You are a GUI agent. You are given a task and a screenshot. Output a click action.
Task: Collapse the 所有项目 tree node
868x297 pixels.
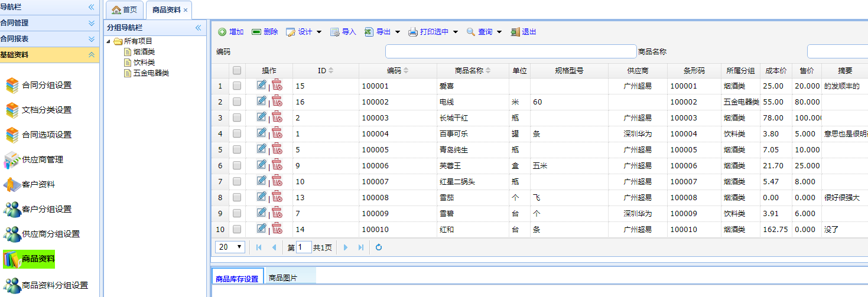[x=109, y=41]
